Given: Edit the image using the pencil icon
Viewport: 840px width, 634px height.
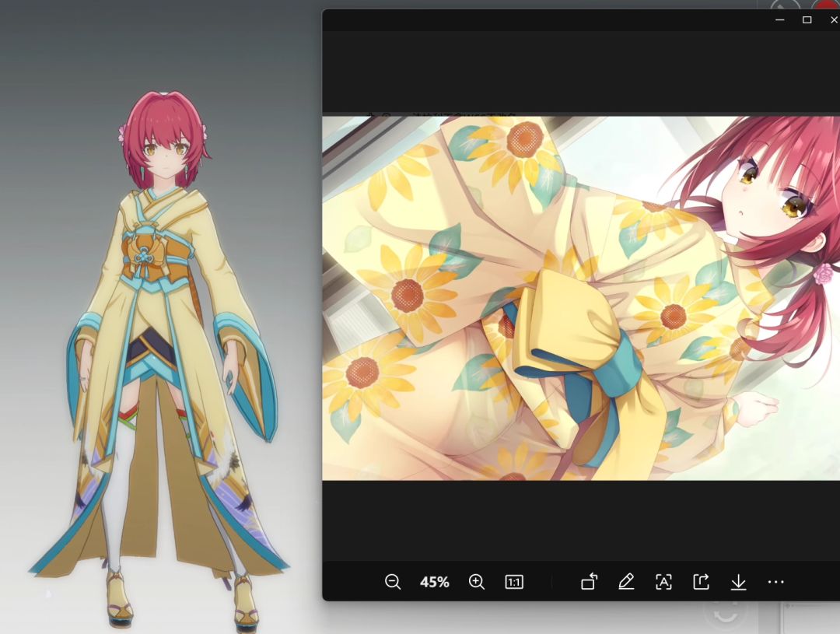Looking at the screenshot, I should (x=626, y=582).
